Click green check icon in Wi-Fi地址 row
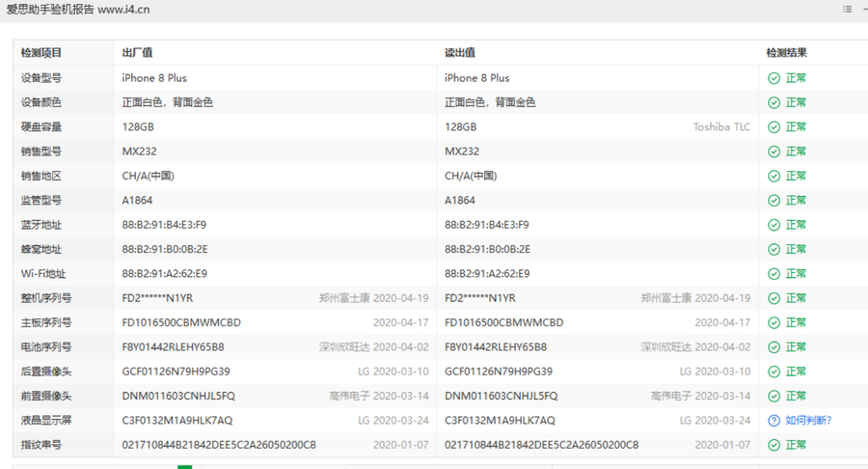This screenshot has width=868, height=469. pos(773,273)
